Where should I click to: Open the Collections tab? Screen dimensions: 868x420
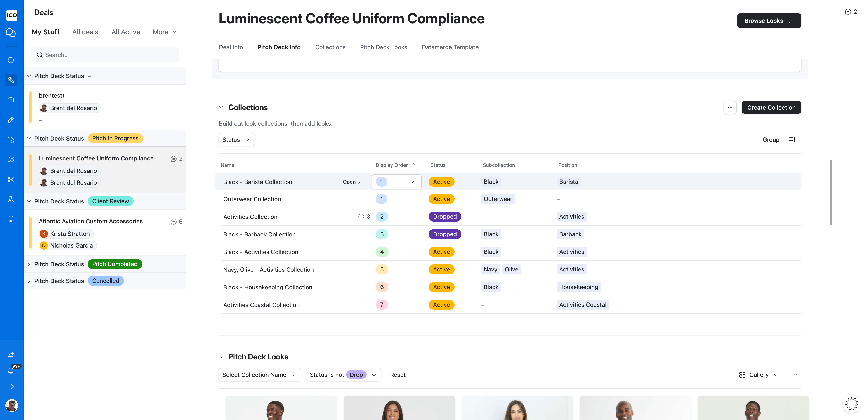pos(330,47)
